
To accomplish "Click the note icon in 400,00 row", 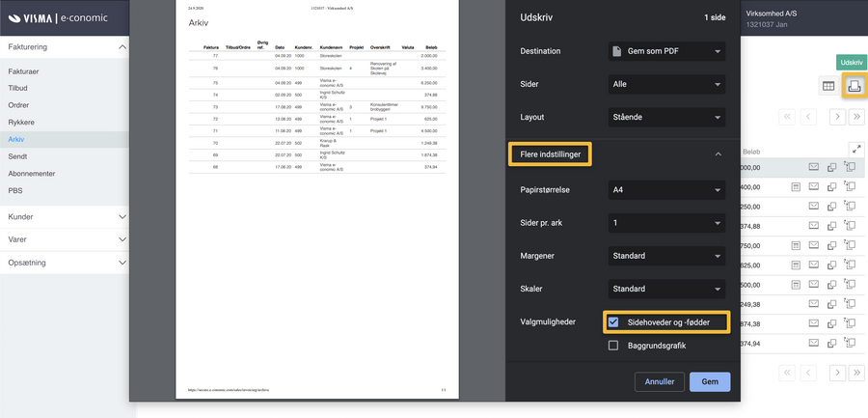I will pyautogui.click(x=796, y=186).
